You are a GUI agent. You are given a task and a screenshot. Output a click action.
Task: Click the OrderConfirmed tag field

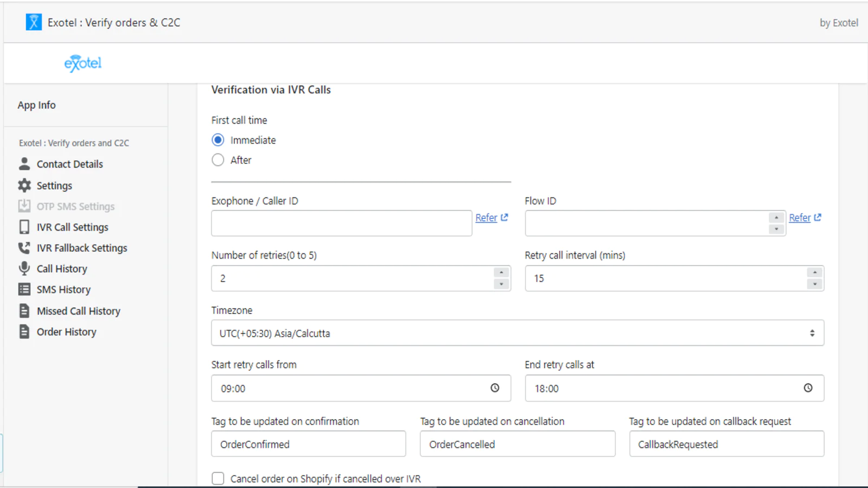pyautogui.click(x=309, y=444)
